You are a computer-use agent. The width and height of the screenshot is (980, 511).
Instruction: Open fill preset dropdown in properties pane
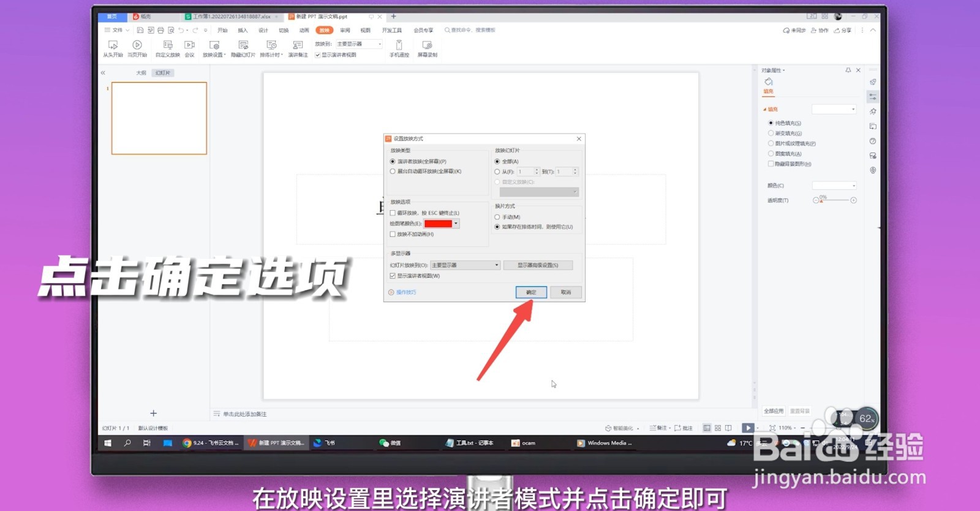coord(834,109)
